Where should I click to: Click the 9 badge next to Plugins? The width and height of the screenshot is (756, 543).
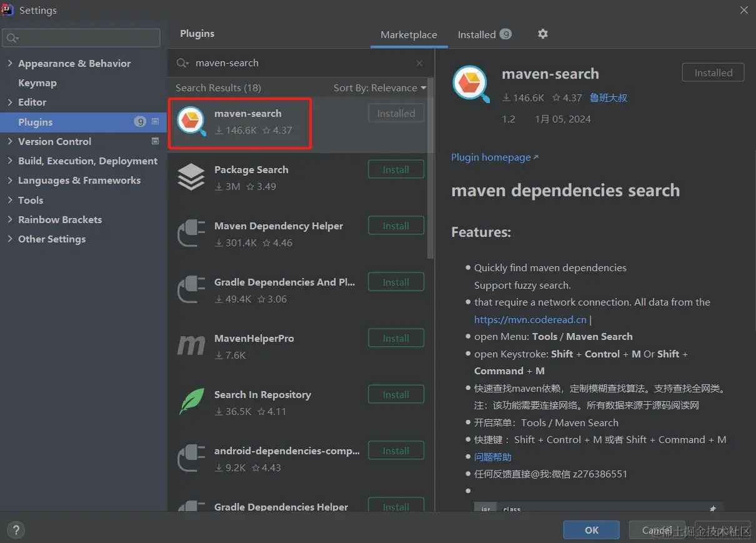pyautogui.click(x=140, y=122)
